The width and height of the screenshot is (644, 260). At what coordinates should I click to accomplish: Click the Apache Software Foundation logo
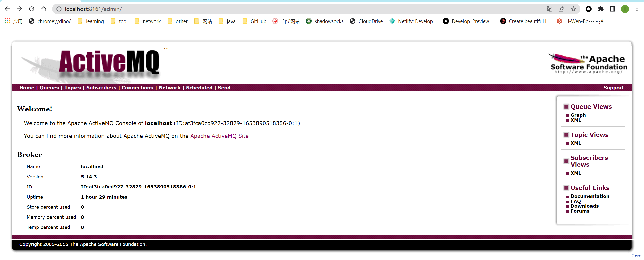point(588,64)
